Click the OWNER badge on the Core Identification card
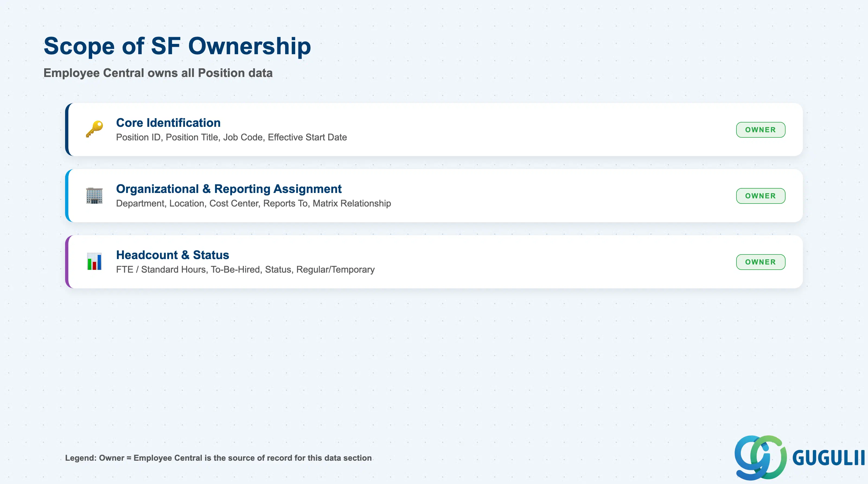Viewport: 868px width, 484px height. [x=761, y=130]
